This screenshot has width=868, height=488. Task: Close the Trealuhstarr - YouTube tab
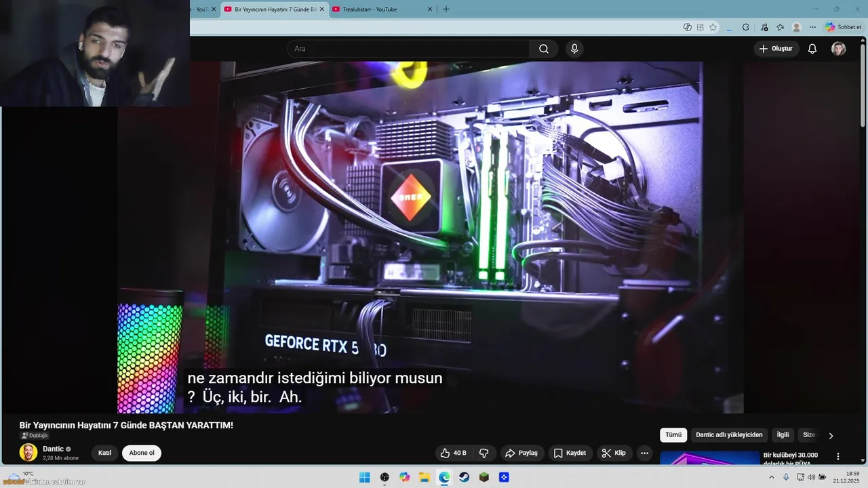click(429, 9)
